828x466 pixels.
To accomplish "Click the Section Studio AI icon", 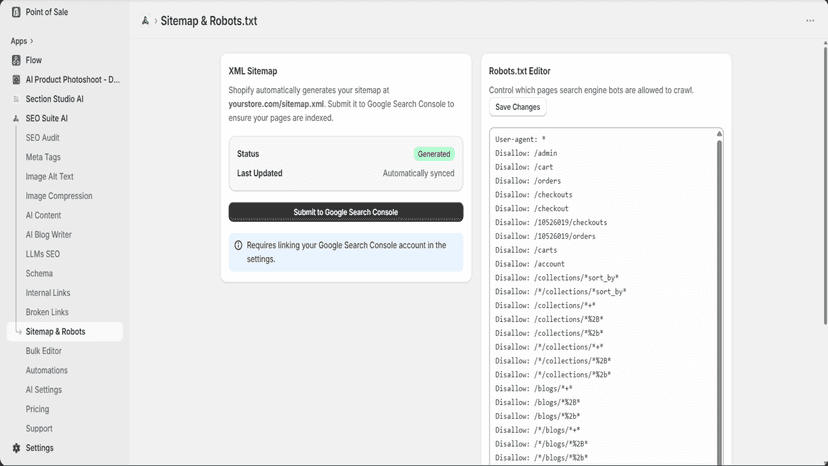I will point(16,99).
